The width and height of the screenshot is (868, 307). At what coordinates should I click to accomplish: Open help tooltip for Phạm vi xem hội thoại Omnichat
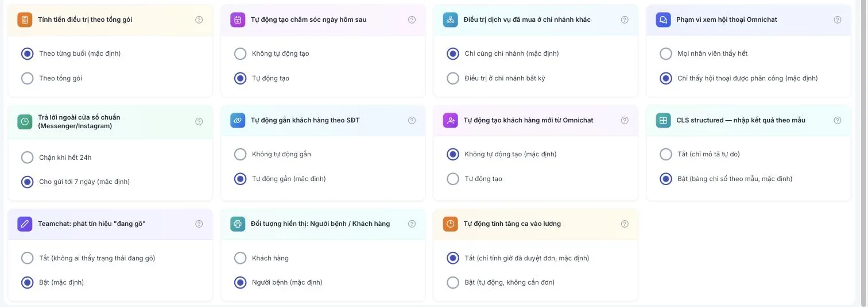(838, 20)
